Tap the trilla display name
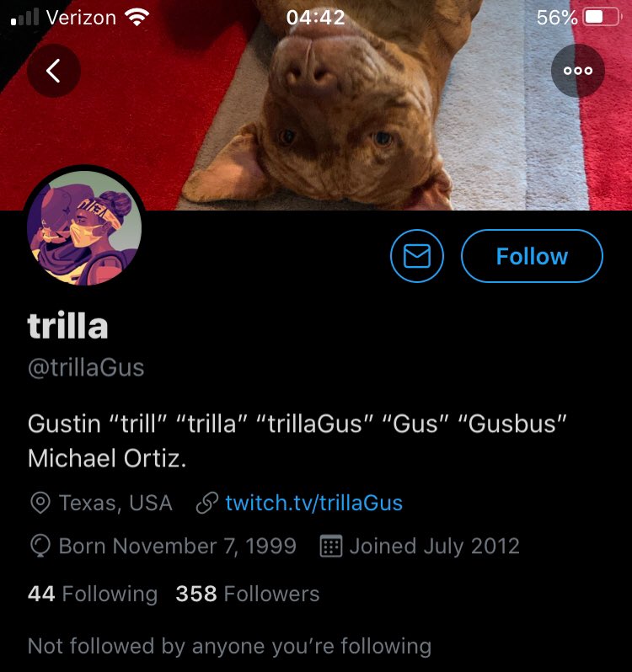 pos(67,325)
